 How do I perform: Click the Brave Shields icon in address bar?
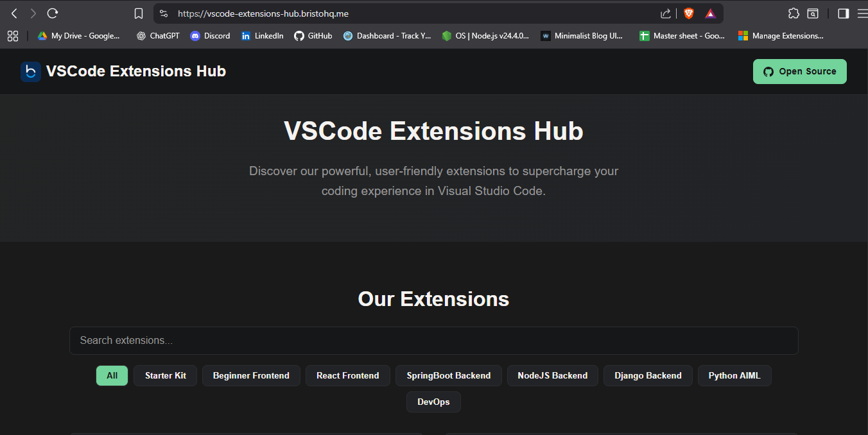point(688,12)
